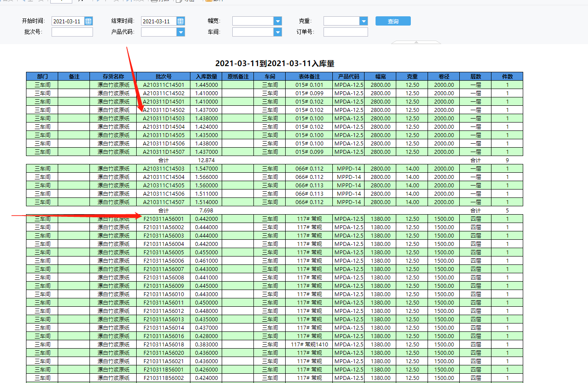Expand the 幅宽 filter dropdown arrow
588x383 pixels.
(278, 21)
